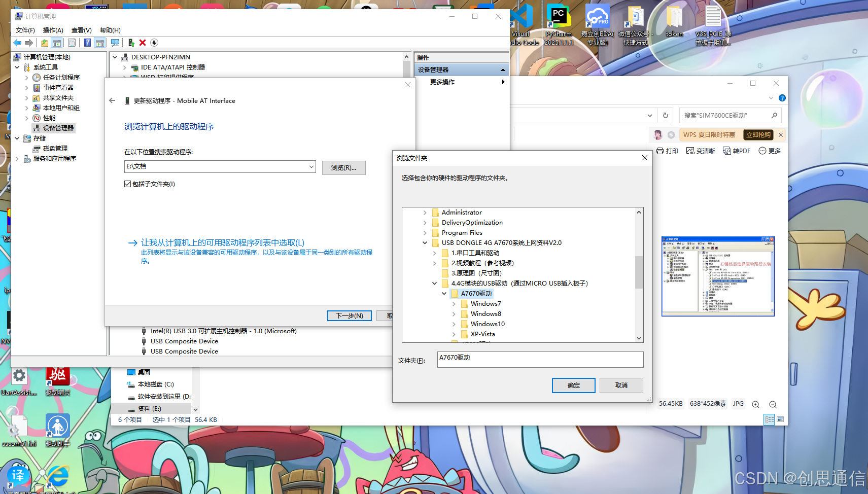Click the device manager screenshot thumbnail

click(x=718, y=276)
